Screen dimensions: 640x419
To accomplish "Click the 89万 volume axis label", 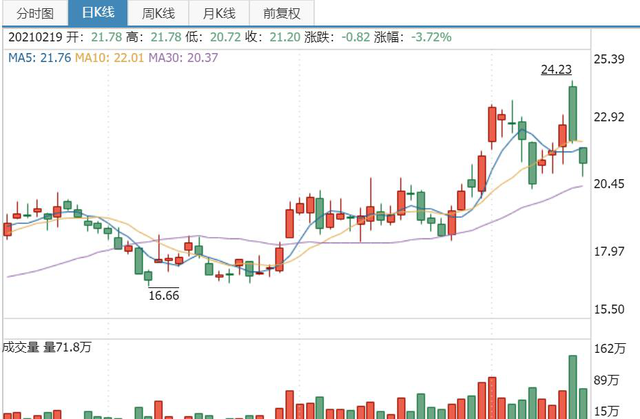I will click(x=607, y=380).
